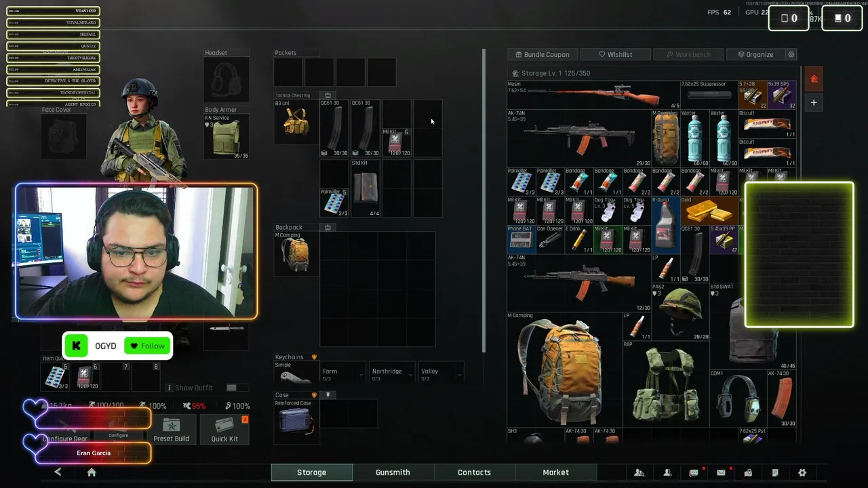The width and height of the screenshot is (868, 488).
Task: Select the Reinforced Case item
Action: tap(296, 422)
